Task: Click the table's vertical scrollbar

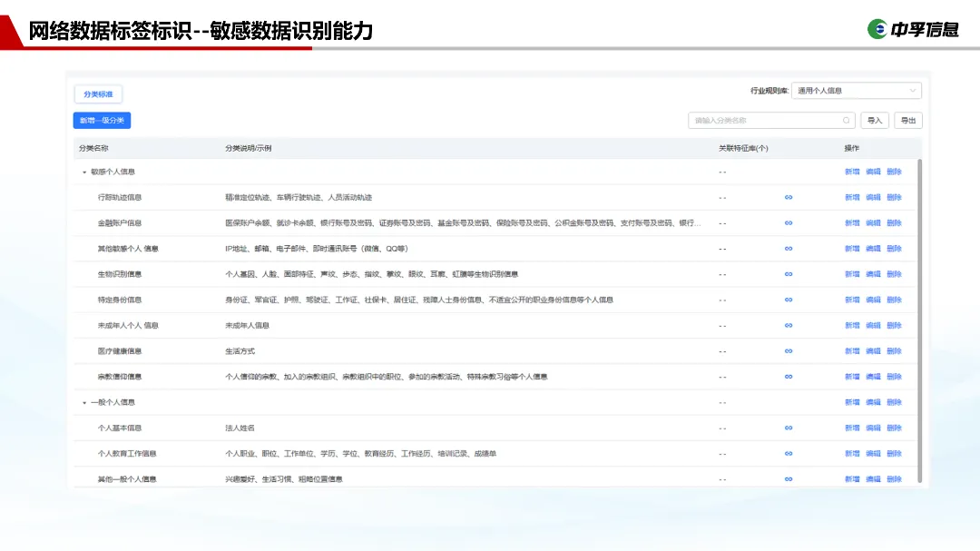Action: [920, 318]
